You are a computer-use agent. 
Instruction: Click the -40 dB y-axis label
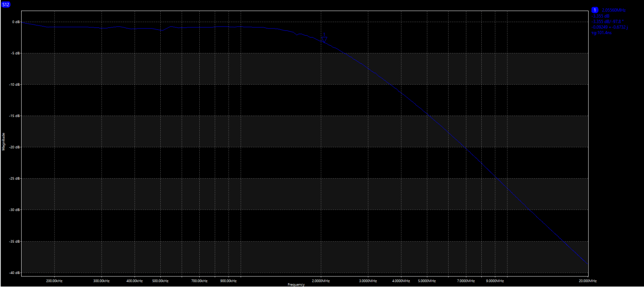click(x=14, y=273)
